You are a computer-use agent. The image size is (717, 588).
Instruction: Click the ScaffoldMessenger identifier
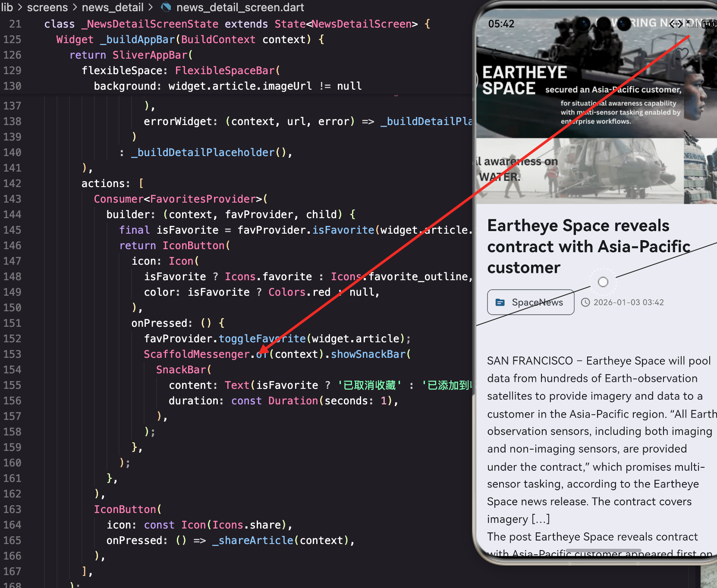coord(197,354)
